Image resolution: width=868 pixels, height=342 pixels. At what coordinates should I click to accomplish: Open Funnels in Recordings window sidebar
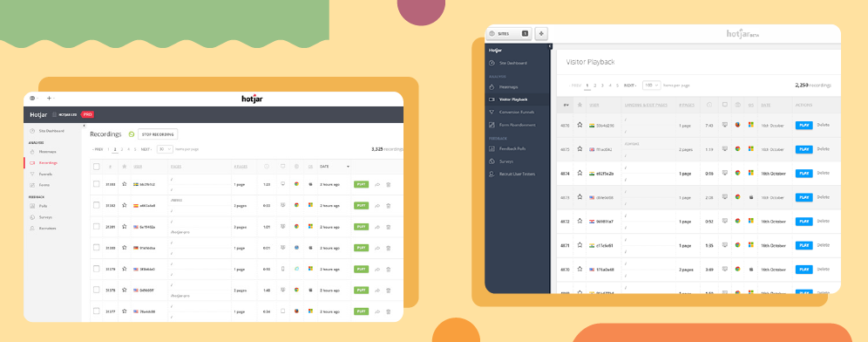[45, 174]
